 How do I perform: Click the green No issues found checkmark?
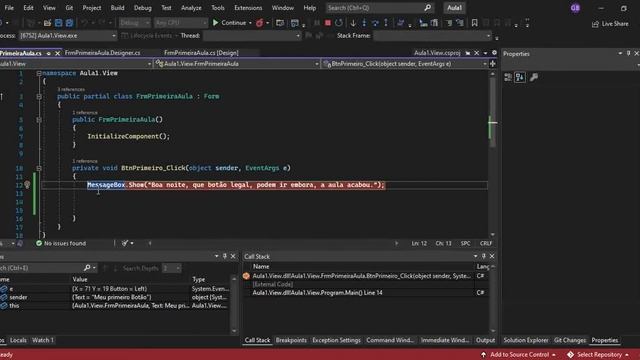tap(39, 243)
